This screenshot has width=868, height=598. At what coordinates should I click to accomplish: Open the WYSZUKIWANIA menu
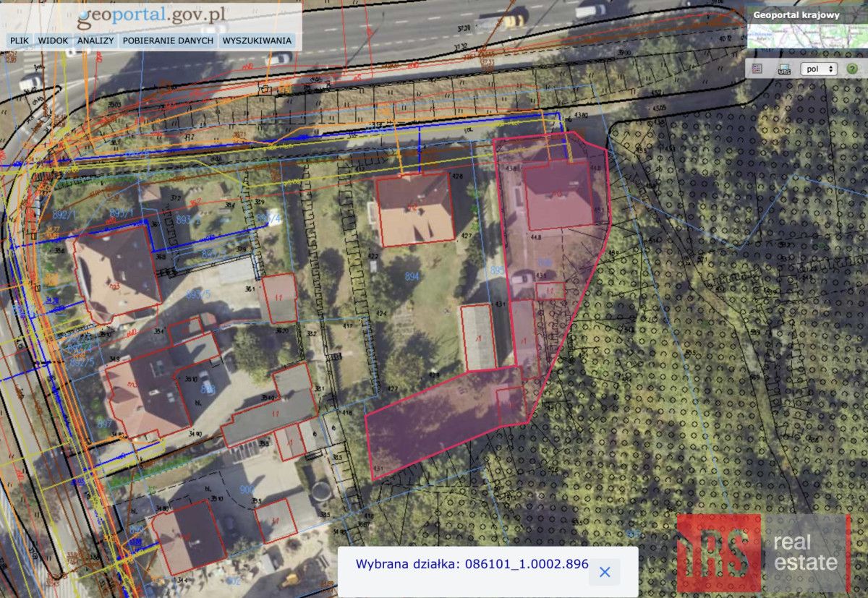[257, 40]
